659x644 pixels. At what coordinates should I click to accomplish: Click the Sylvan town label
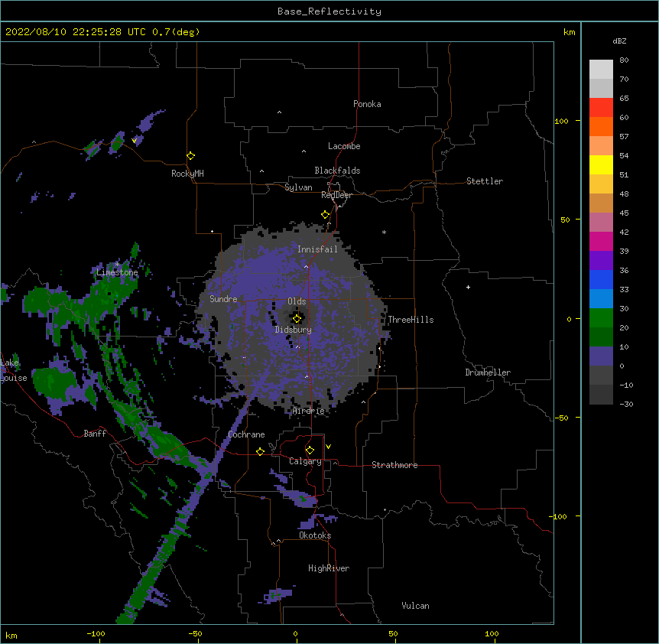tap(298, 187)
